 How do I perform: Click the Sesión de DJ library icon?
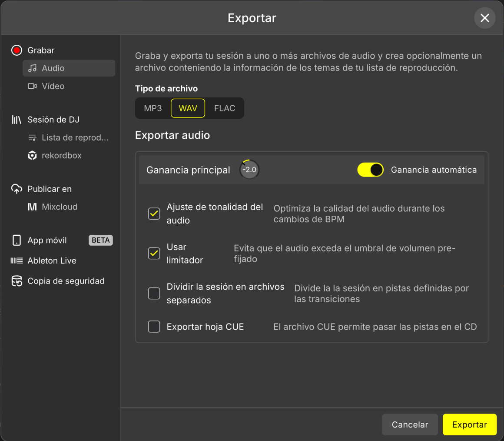click(17, 120)
